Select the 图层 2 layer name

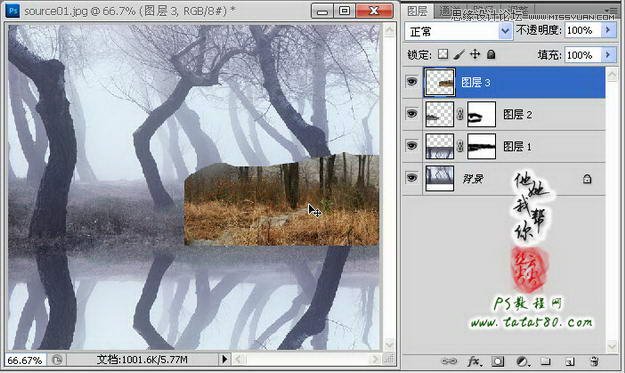pos(517,115)
